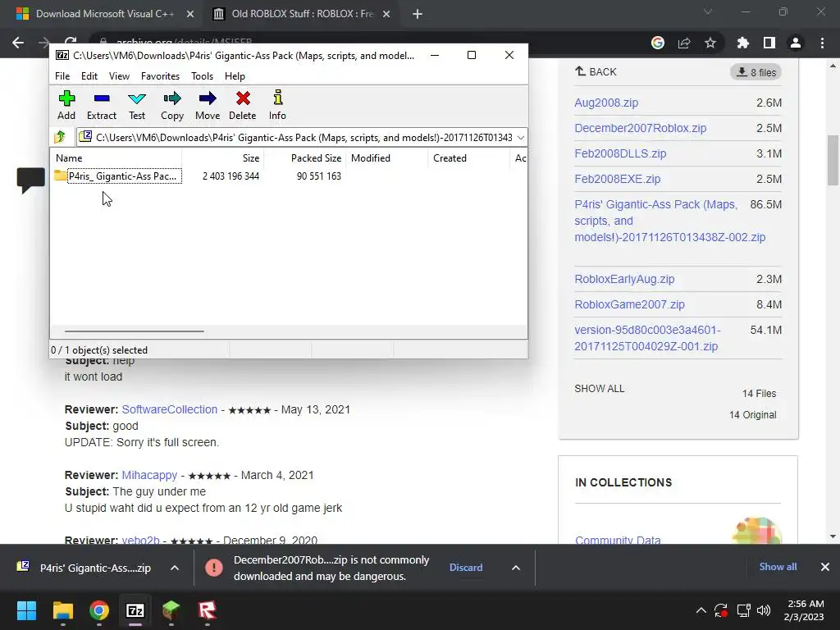Select the P4ris_ Gigantic-Ass Pack folder
The height and width of the screenshot is (630, 840).
118,176
